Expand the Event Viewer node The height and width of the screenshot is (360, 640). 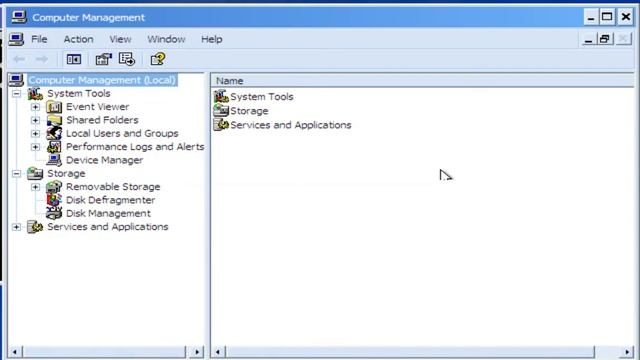pos(36,107)
